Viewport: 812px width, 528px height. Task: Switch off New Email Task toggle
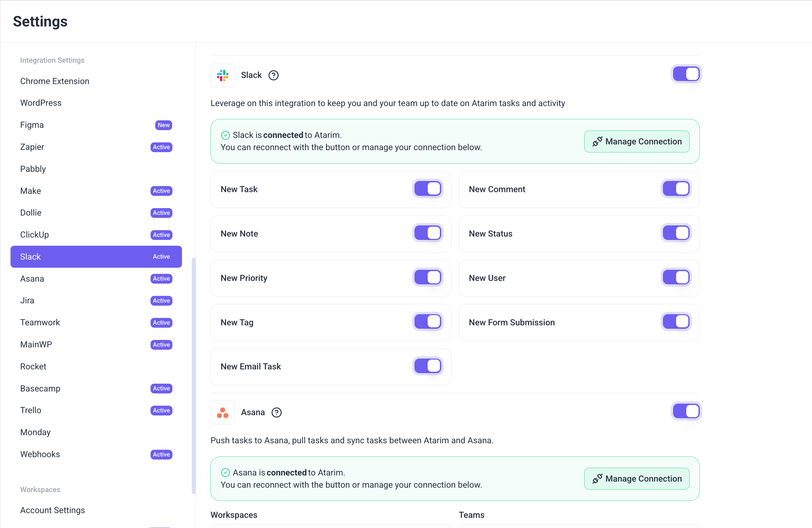(427, 366)
